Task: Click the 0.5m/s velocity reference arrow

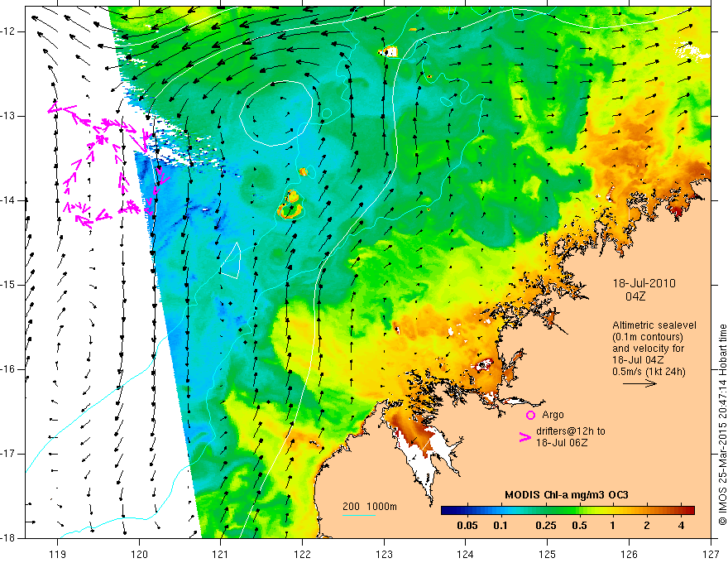Action: click(639, 383)
